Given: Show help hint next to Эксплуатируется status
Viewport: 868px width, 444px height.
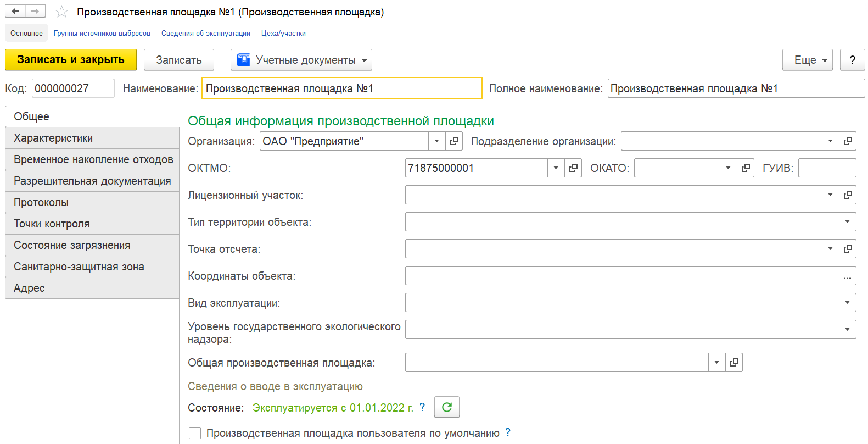Looking at the screenshot, I should coord(422,407).
